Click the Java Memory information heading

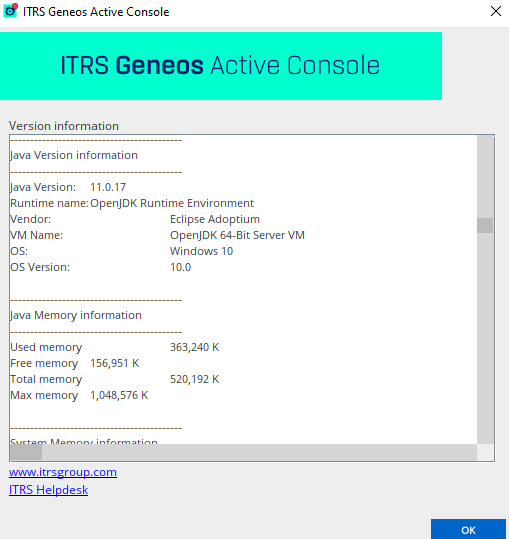click(x=76, y=315)
